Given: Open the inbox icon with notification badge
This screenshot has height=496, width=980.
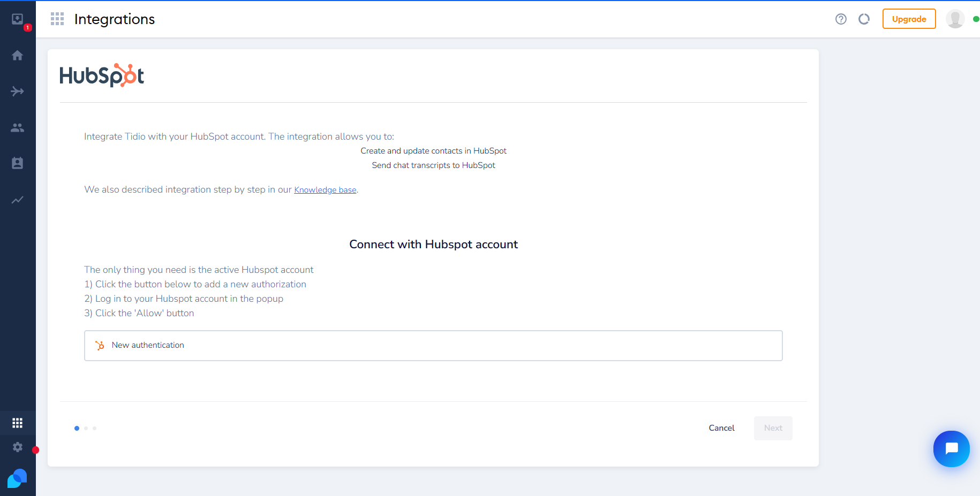Looking at the screenshot, I should pyautogui.click(x=18, y=20).
